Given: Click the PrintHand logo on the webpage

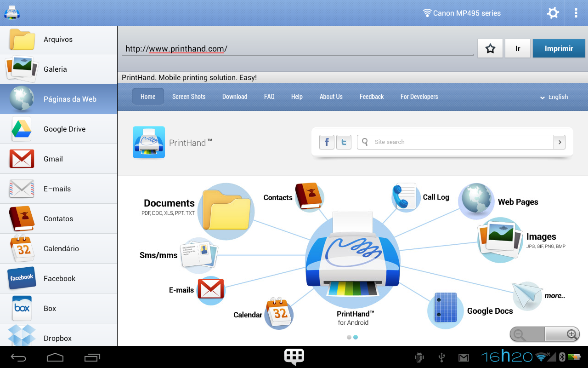Looking at the screenshot, I should [149, 143].
